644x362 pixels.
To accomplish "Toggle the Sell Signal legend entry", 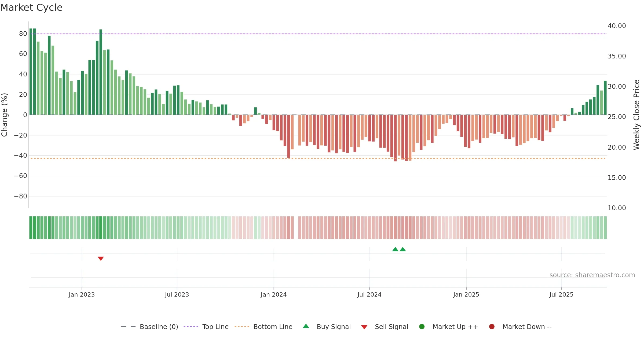I will click(x=385, y=327).
